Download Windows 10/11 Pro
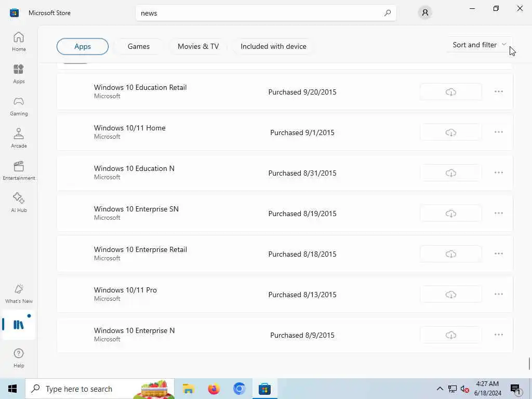This screenshot has height=399, width=532. 450,295
